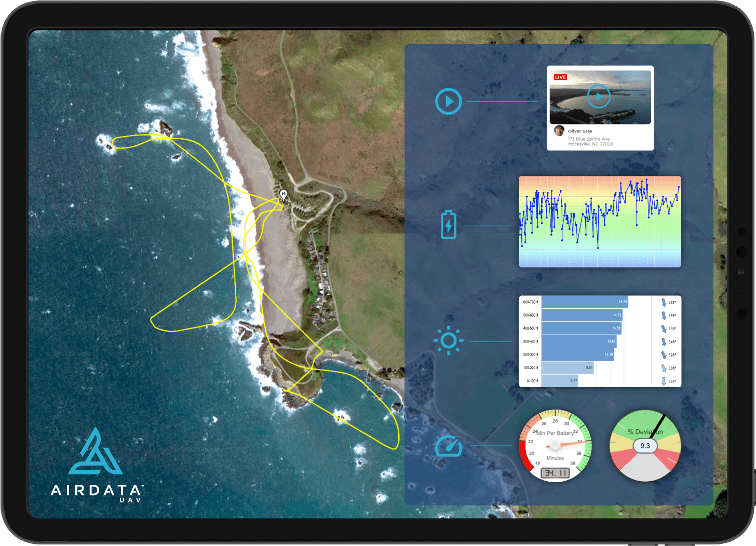Click the 300-400 ft bar showing 13.65
The height and width of the screenshot is (546, 756).
[x=578, y=342]
